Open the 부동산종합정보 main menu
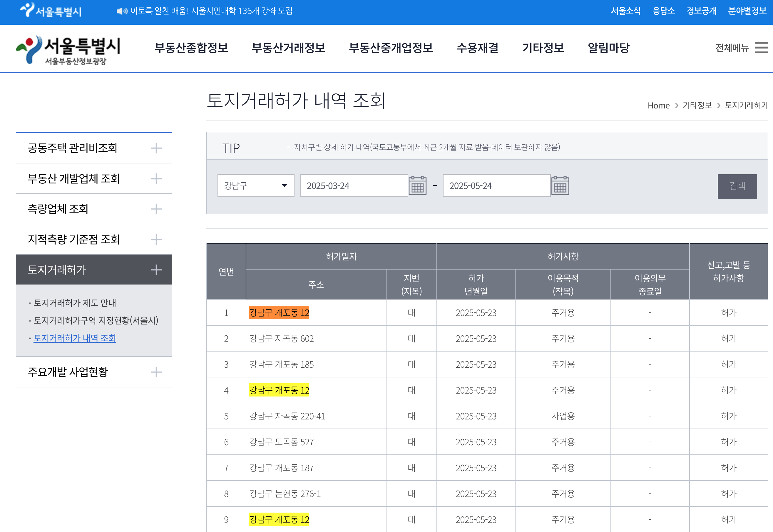This screenshot has width=773, height=532. click(191, 48)
